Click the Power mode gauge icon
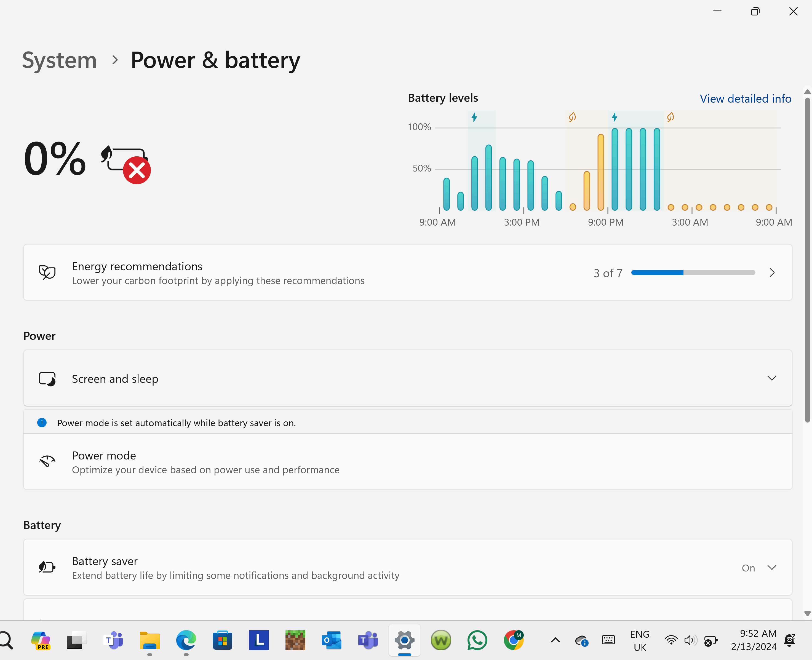Image resolution: width=812 pixels, height=660 pixels. 47,461
